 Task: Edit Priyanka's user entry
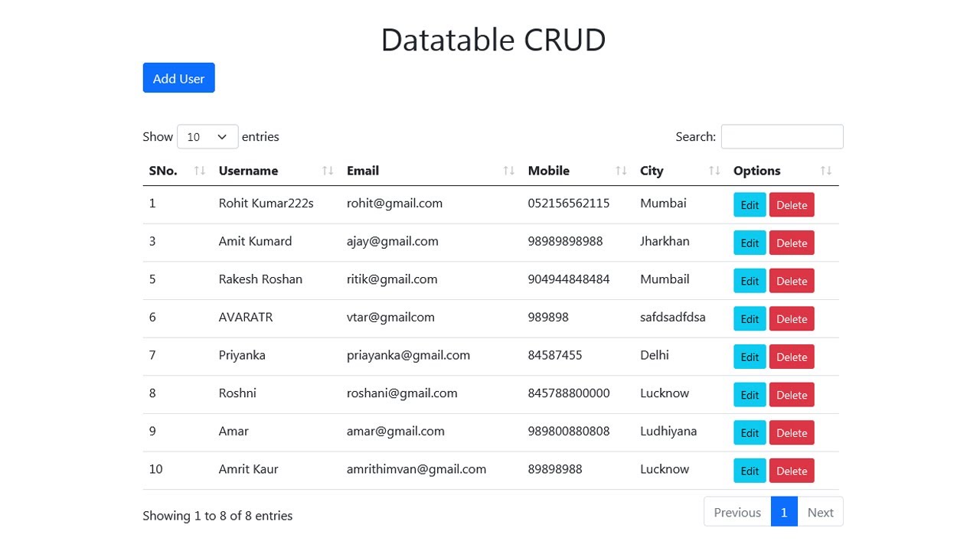pyautogui.click(x=750, y=357)
